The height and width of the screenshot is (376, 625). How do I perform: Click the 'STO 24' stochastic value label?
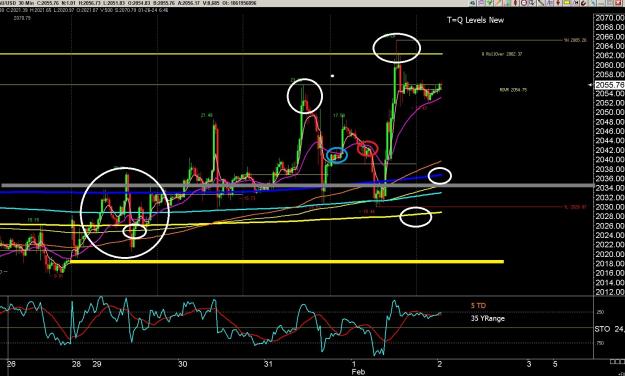(x=609, y=329)
